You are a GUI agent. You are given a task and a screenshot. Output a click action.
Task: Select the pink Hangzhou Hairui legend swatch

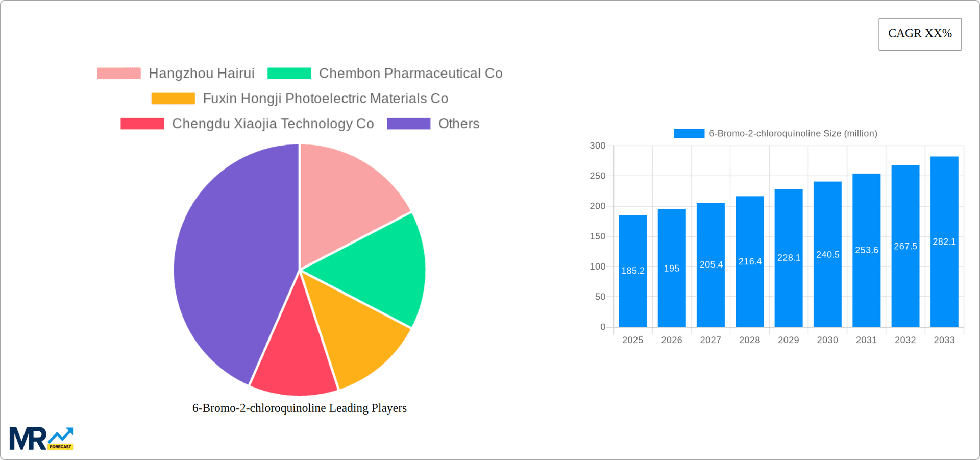click(118, 73)
